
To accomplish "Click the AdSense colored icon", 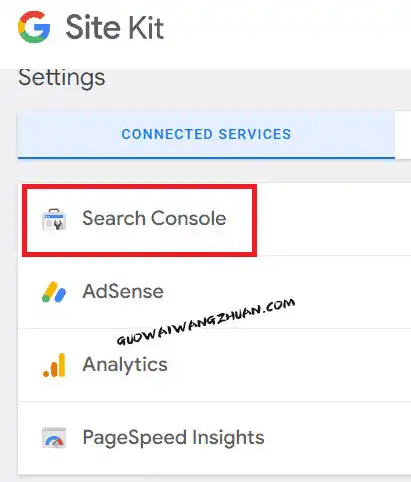I will click(x=54, y=292).
